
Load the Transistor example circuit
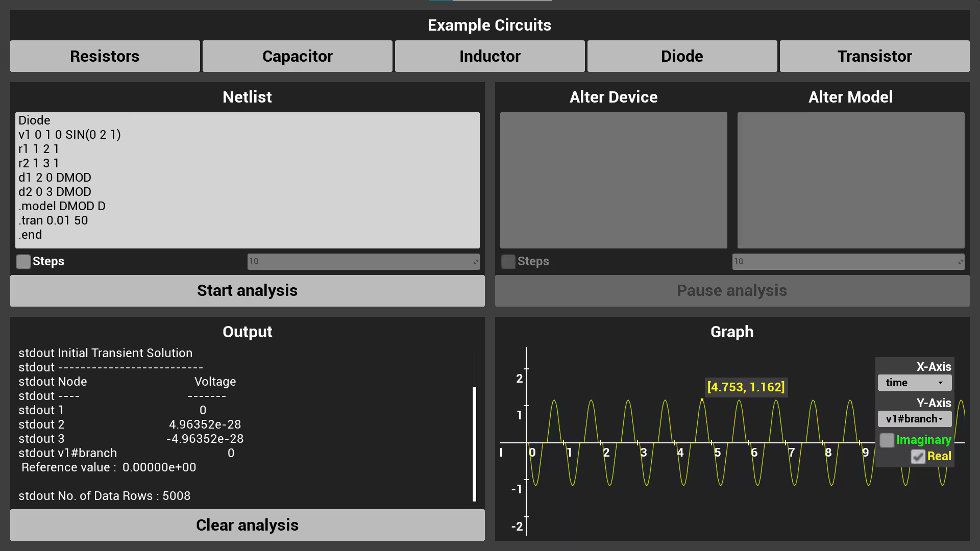[x=874, y=56]
